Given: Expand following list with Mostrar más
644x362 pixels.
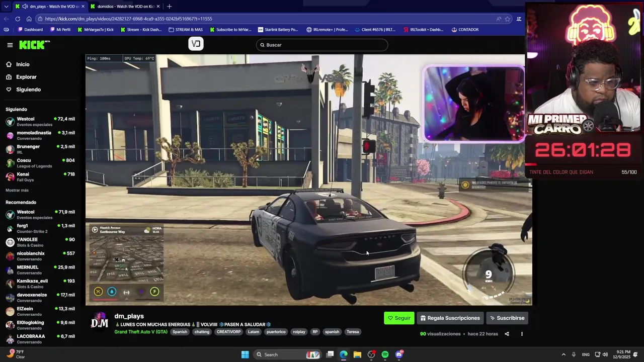Looking at the screenshot, I should tap(17, 190).
